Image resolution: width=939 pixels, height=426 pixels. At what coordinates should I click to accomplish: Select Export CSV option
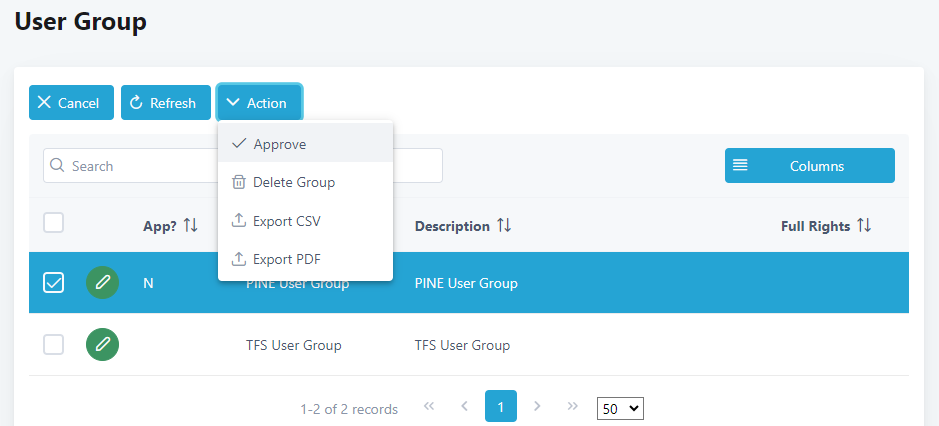point(305,221)
